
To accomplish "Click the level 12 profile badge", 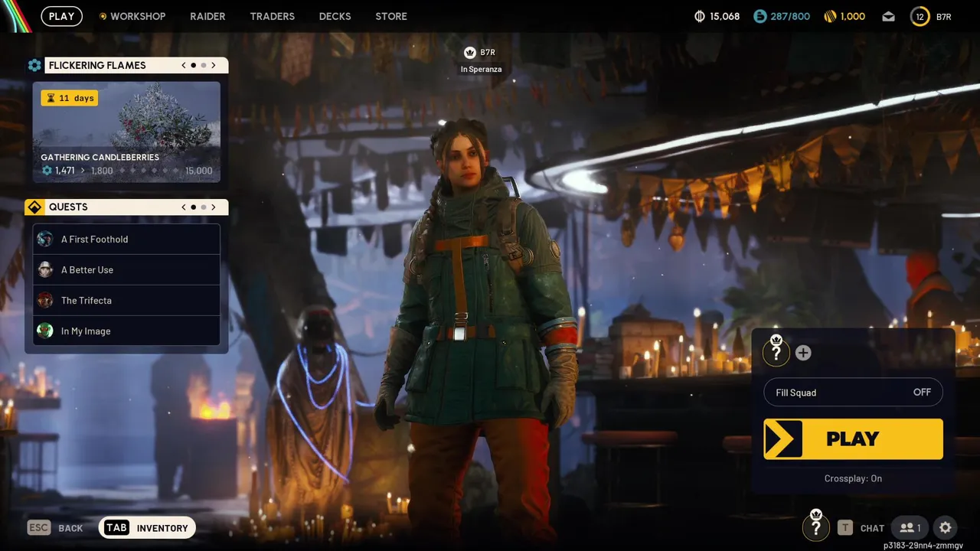I will tap(920, 16).
